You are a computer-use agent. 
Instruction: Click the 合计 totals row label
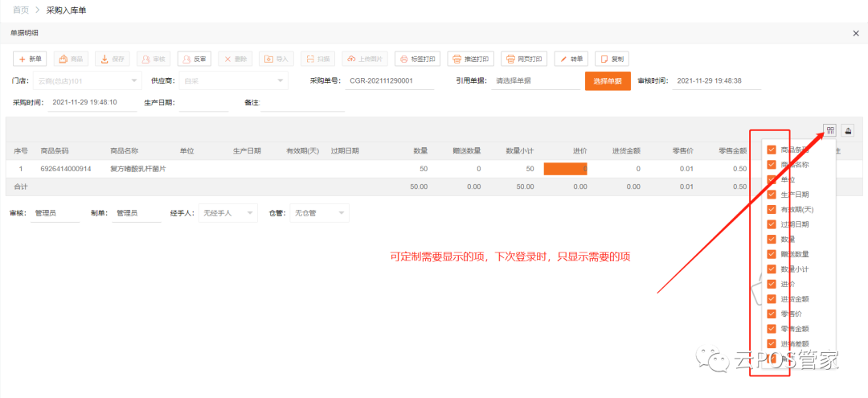21,187
